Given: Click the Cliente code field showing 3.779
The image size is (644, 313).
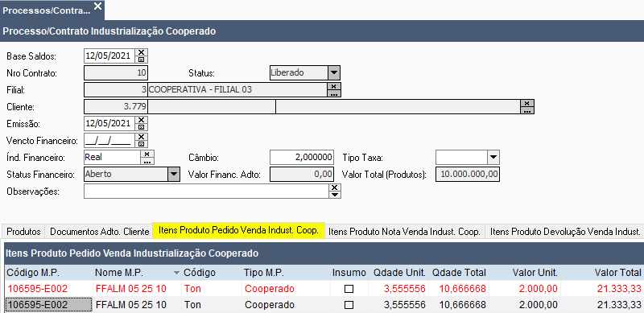Looking at the screenshot, I should click(116, 106).
